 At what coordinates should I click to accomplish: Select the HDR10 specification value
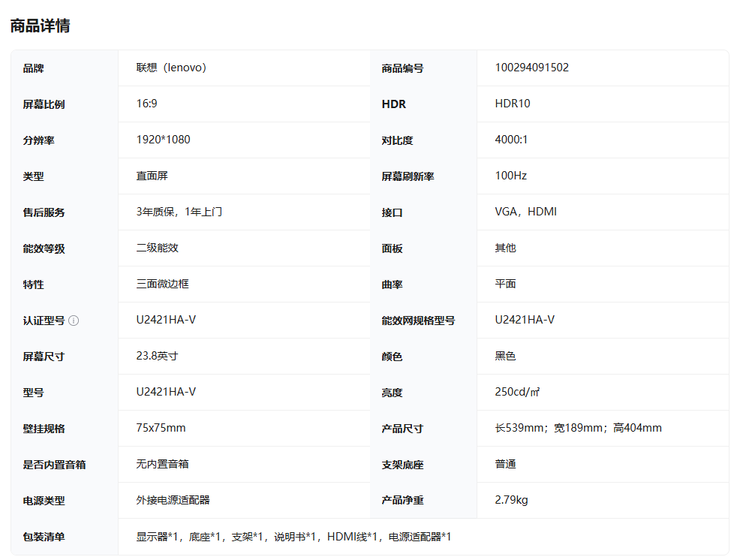click(x=513, y=104)
